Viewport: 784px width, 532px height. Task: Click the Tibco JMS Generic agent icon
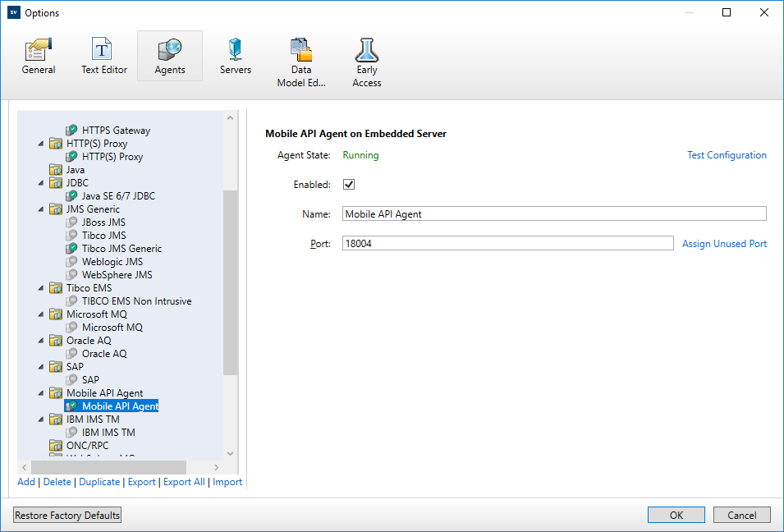pyautogui.click(x=72, y=249)
